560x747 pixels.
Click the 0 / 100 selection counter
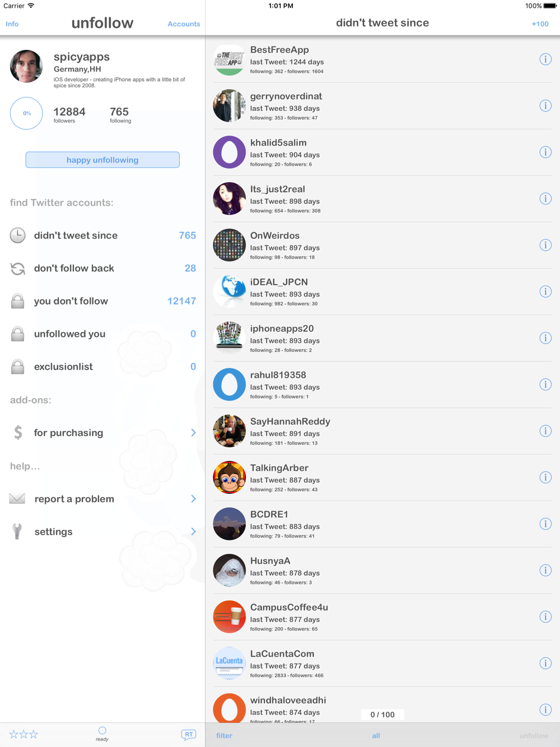coord(382,715)
